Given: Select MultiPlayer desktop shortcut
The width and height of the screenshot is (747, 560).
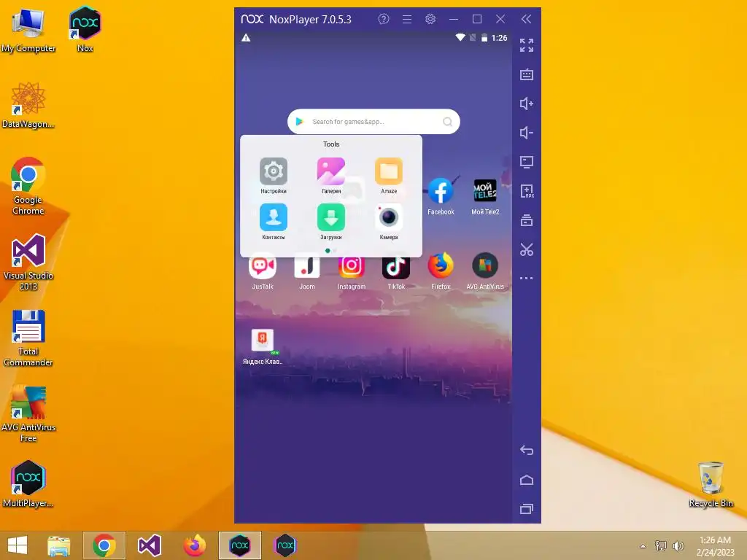Looking at the screenshot, I should 28,484.
